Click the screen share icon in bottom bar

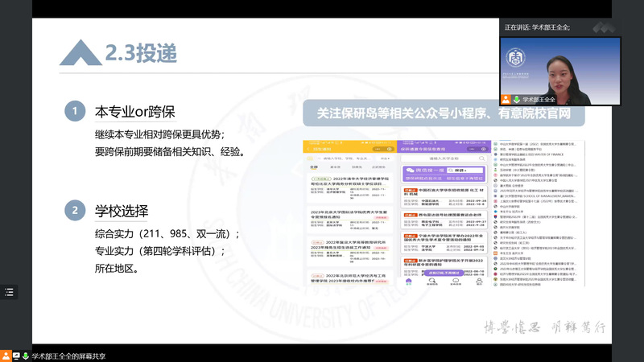click(x=16, y=355)
